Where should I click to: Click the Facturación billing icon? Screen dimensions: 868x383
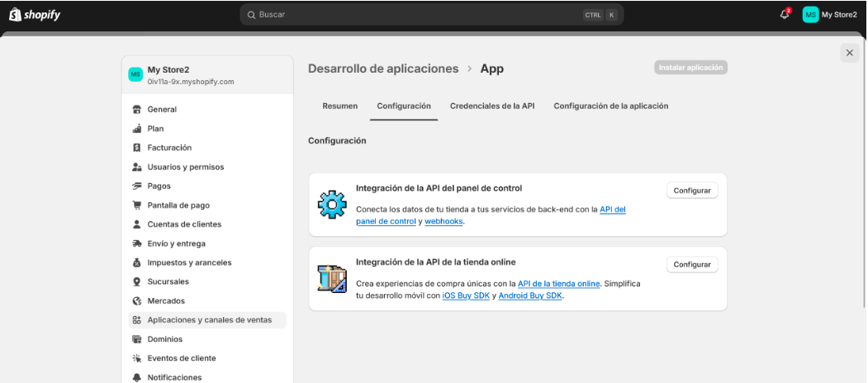(137, 148)
